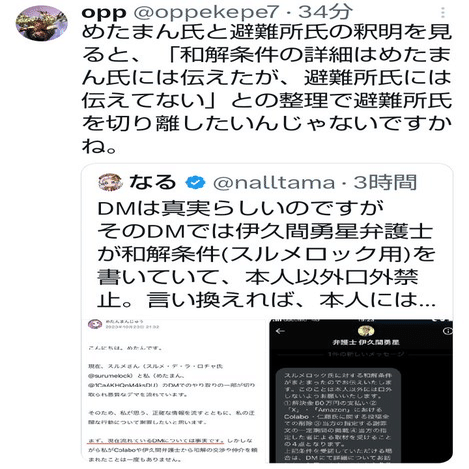The height and width of the screenshot is (469, 469).
Task: Open the tweet via 34分 timestamp
Action: (x=325, y=12)
